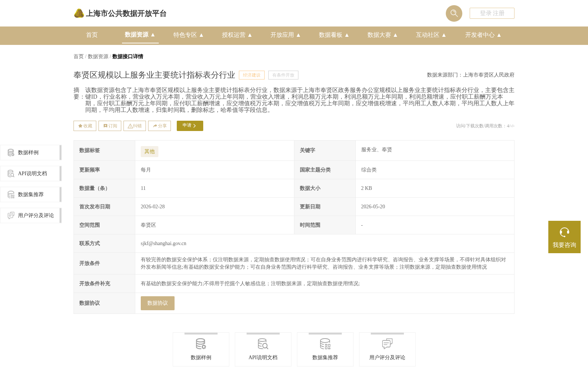Image resolution: width=588 pixels, height=368 pixels.
Task: Open the 授权运营 nav menu
Action: coord(233,35)
